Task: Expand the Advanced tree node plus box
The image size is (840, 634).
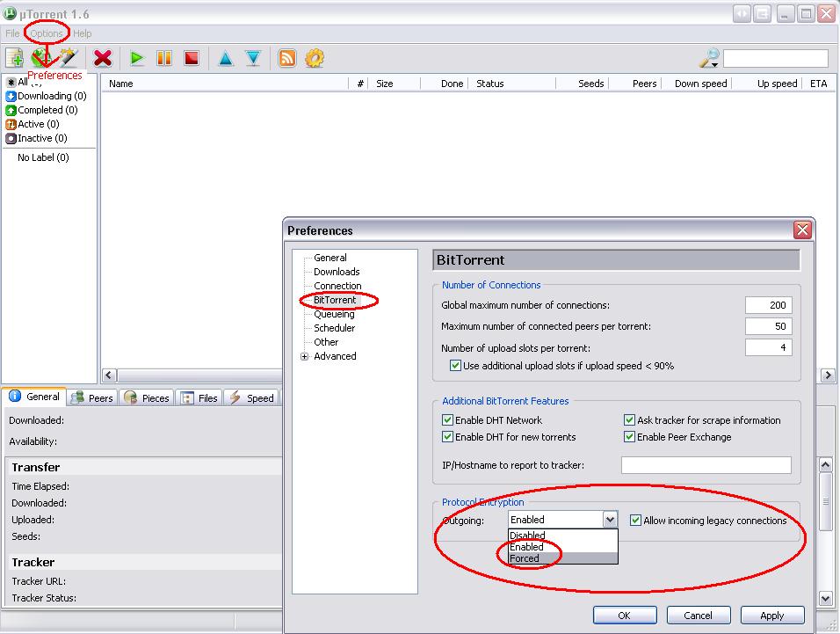Action: click(304, 356)
